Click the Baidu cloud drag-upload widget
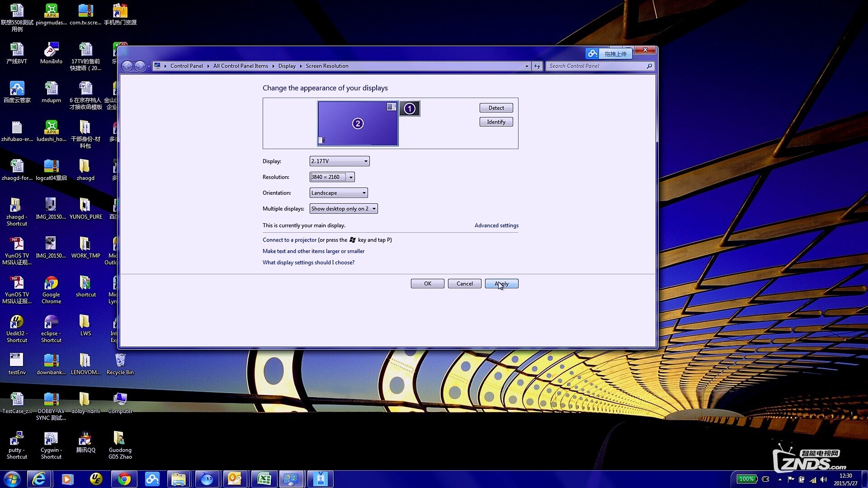The image size is (868, 488). tap(608, 54)
